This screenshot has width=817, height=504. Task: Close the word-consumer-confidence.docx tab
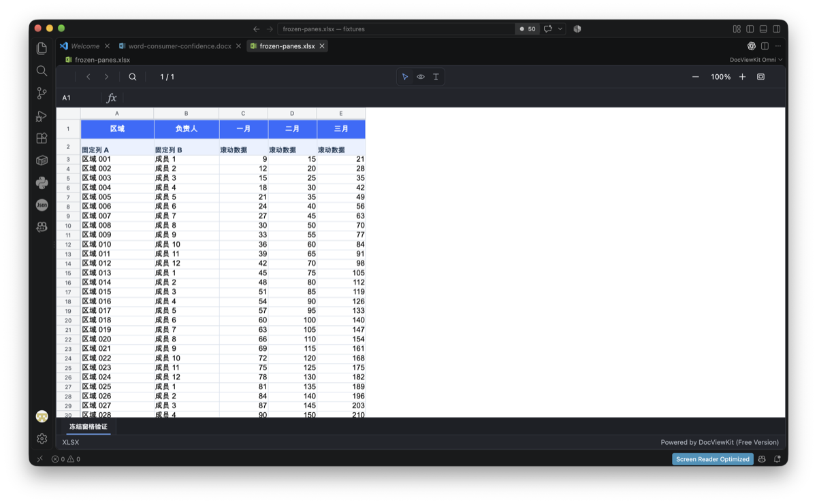238,46
